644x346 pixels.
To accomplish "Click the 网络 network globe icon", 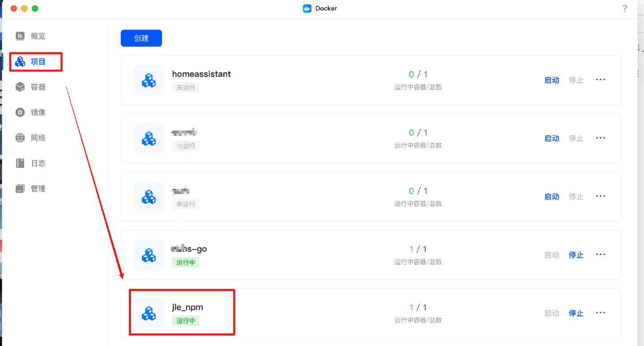I will (x=20, y=138).
